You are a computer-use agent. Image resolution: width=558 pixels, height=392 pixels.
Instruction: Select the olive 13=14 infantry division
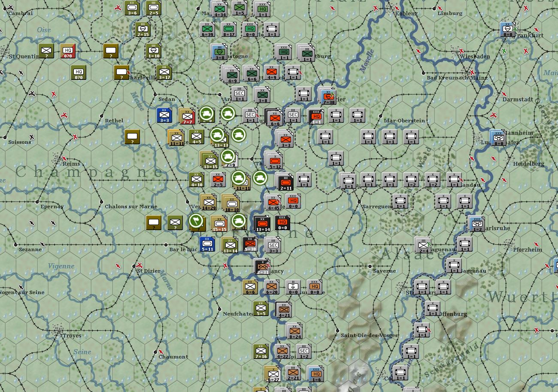[230, 245]
